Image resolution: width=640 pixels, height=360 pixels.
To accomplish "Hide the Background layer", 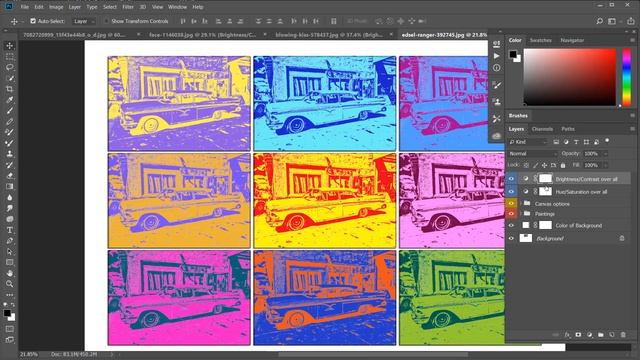I will pyautogui.click(x=511, y=238).
